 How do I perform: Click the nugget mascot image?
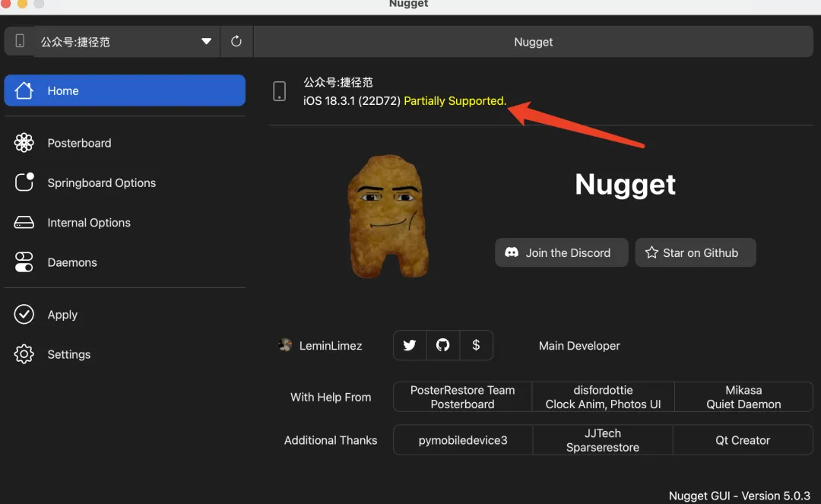coord(388,216)
